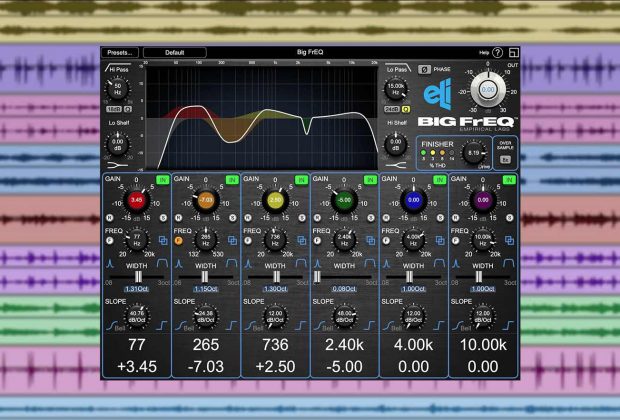Click the large +3.45 gain readout
Image resolution: width=620 pixels, height=420 pixels.
[x=137, y=367]
